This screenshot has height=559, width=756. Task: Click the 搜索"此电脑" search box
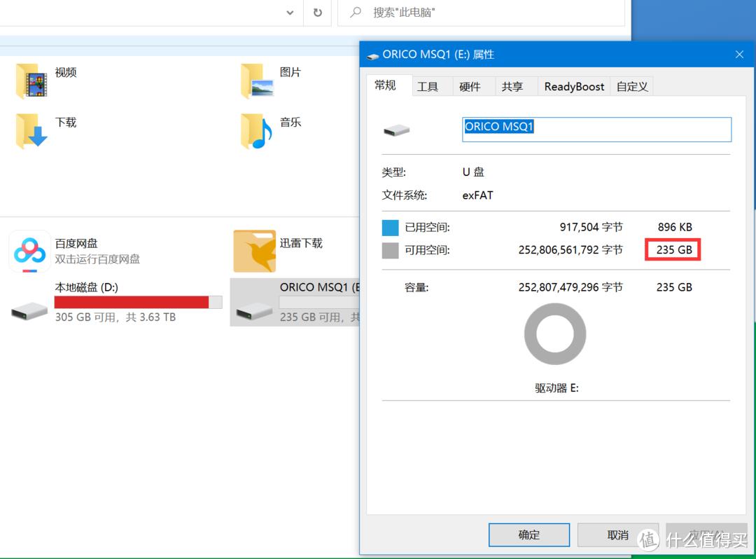(481, 13)
